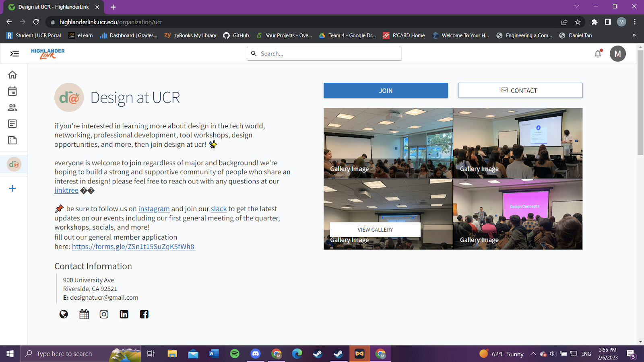Open the weather widget 62°F Sunny

pyautogui.click(x=502, y=354)
